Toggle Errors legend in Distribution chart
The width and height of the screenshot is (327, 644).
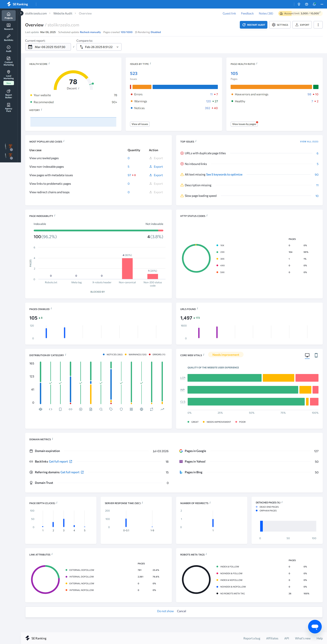tap(157, 354)
